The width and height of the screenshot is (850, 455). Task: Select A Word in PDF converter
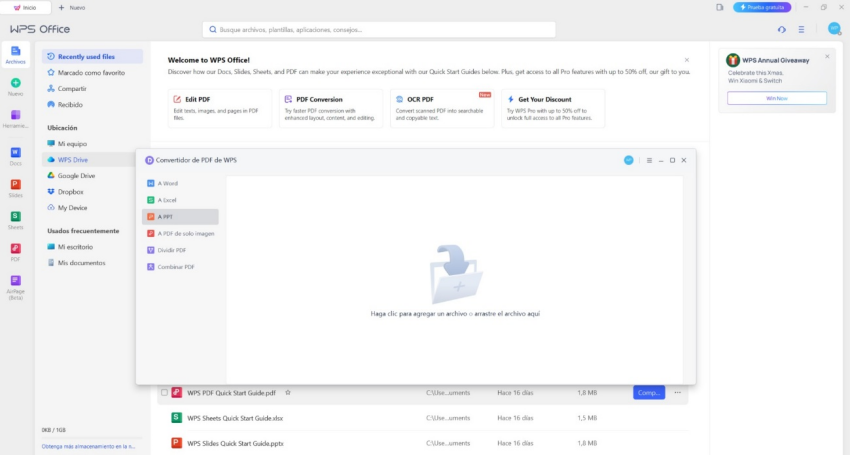[x=180, y=183]
